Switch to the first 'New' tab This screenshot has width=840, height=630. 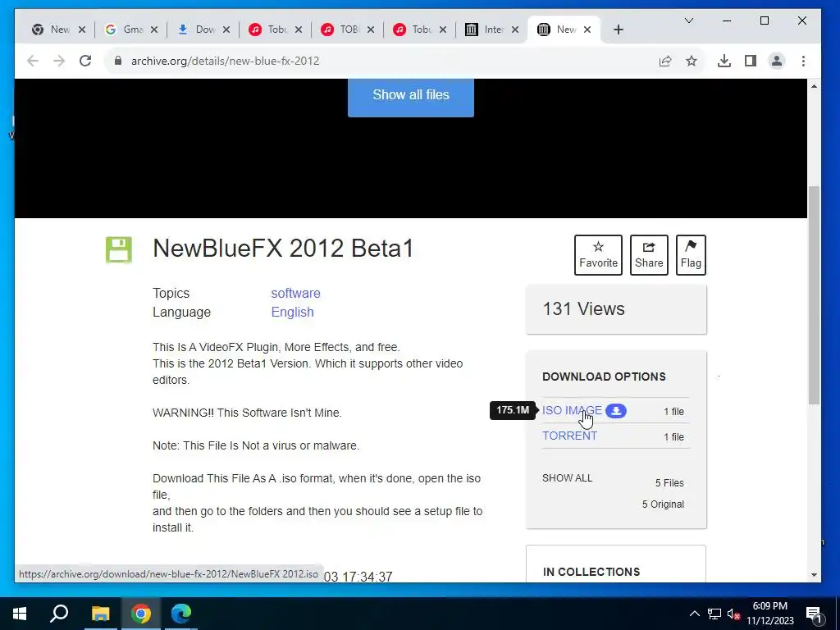click(58, 30)
